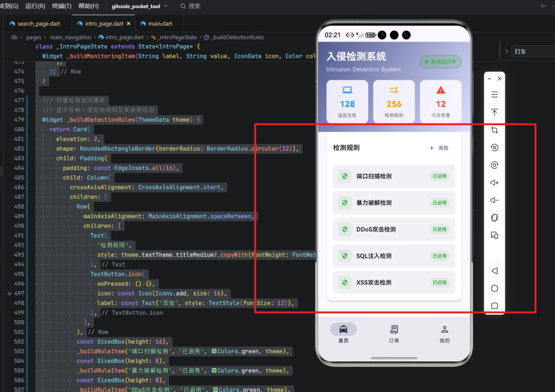Click the emulator pin-to-top arrow icon
This screenshot has height=392, width=555.
coord(494,112)
